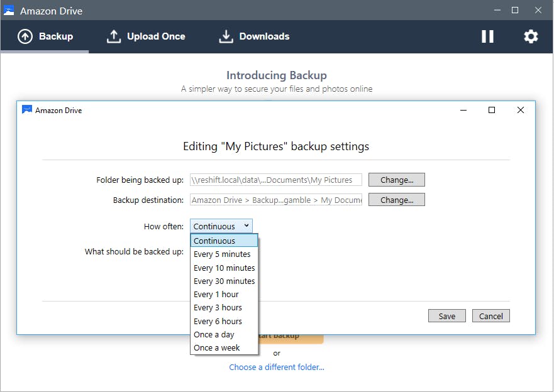The width and height of the screenshot is (554, 392).
Task: Change the folder being backed up
Action: 397,180
